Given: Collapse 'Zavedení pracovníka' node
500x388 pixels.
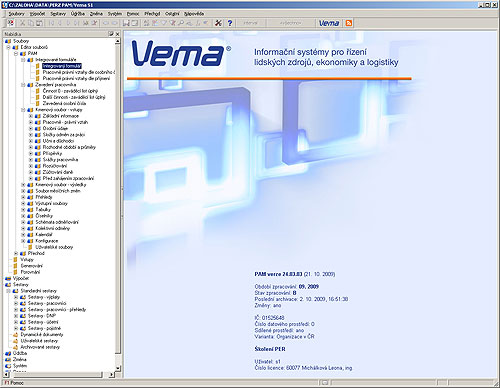Looking at the screenshot, I should (x=23, y=85).
